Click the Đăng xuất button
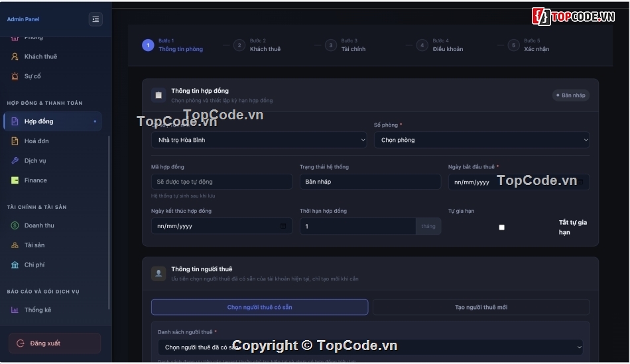Viewport: 630px width, 364px height. pyautogui.click(x=54, y=343)
